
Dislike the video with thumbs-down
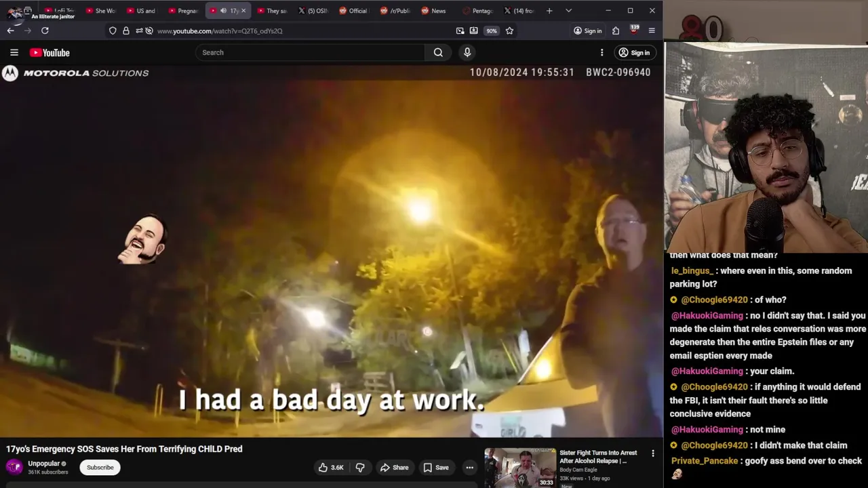coord(360,468)
